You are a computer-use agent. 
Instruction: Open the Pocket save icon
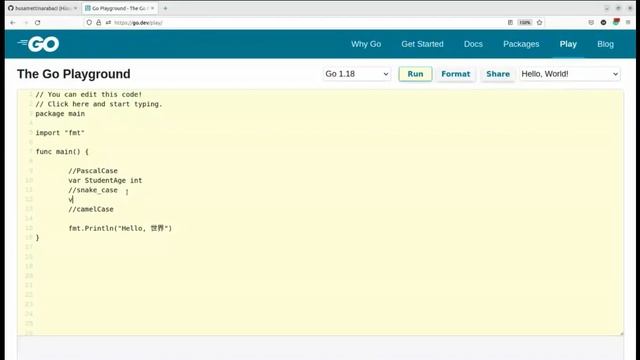click(x=591, y=22)
